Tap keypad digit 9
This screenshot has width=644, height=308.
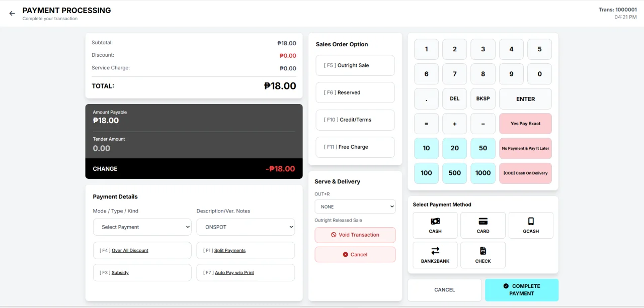[511, 74]
